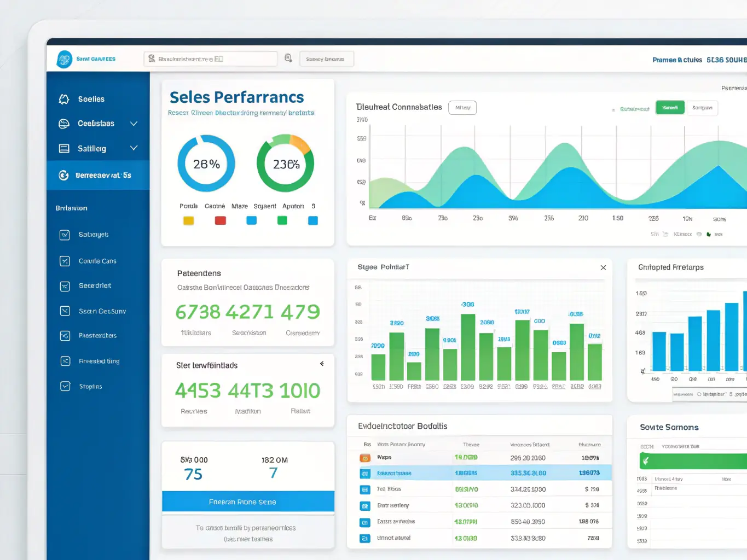Click the blue icon on 7ea Fltócs row

click(x=365, y=489)
